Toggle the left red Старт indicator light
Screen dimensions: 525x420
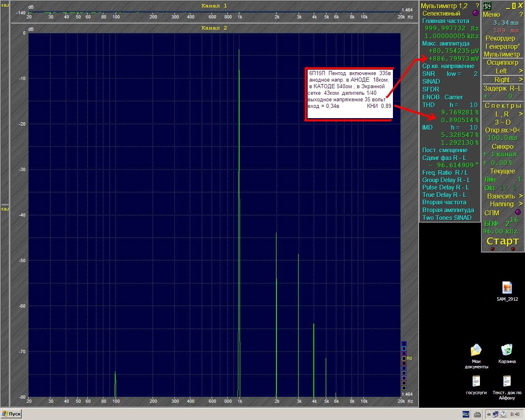coord(493,249)
